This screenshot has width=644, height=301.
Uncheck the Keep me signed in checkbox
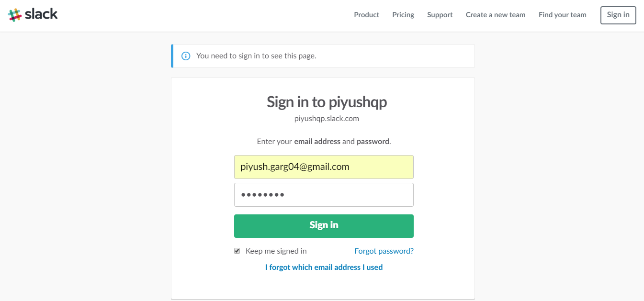[237, 251]
